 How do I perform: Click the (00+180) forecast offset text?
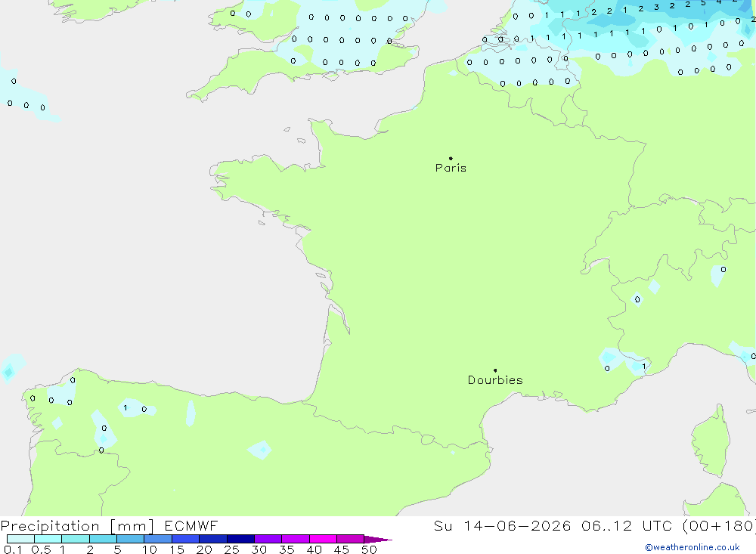pos(719,525)
